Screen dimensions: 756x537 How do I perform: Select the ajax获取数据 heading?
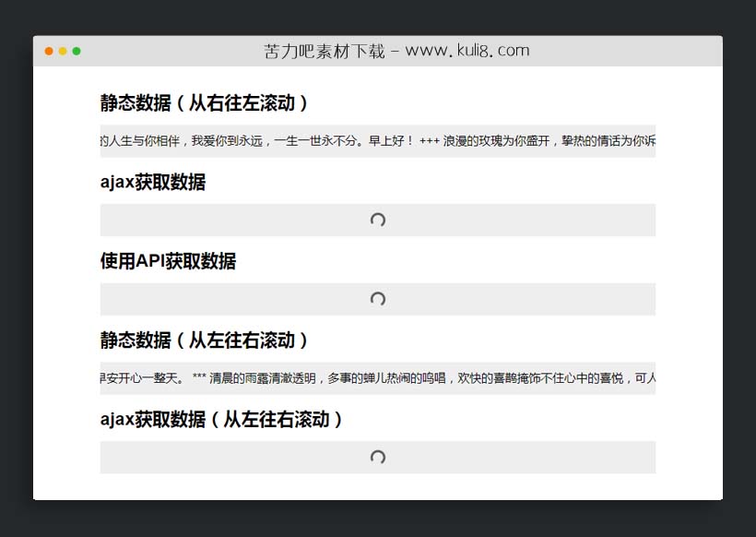click(x=153, y=183)
